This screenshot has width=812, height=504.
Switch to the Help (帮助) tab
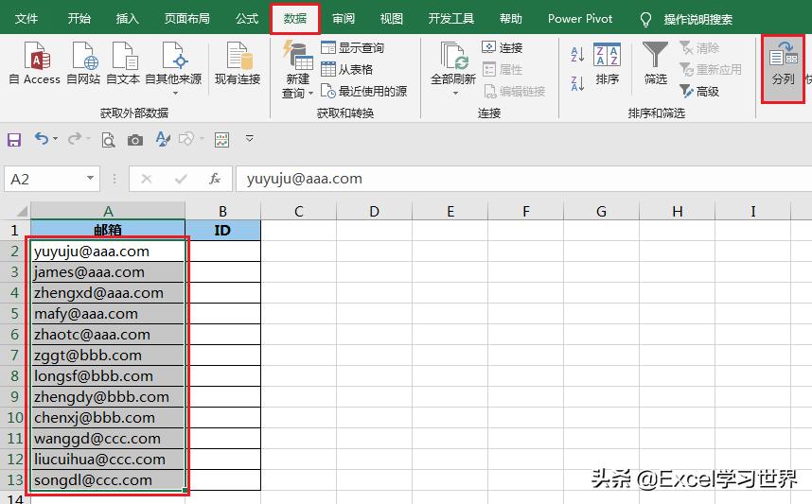coord(511,19)
